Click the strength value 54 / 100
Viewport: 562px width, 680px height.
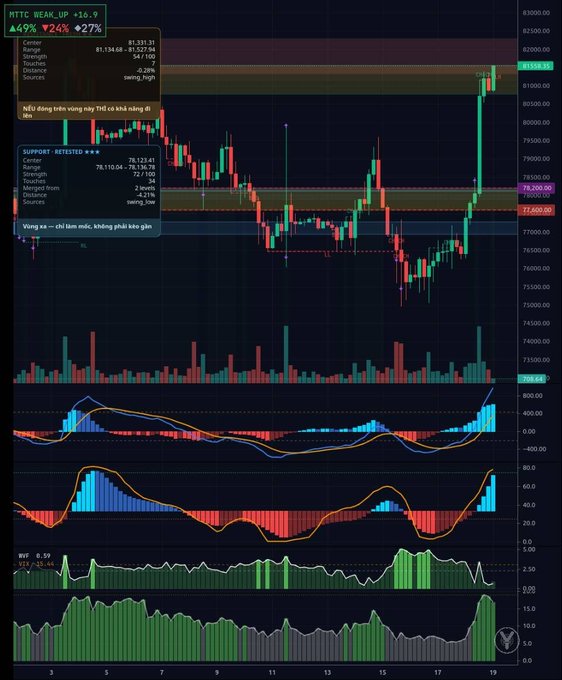coord(144,56)
